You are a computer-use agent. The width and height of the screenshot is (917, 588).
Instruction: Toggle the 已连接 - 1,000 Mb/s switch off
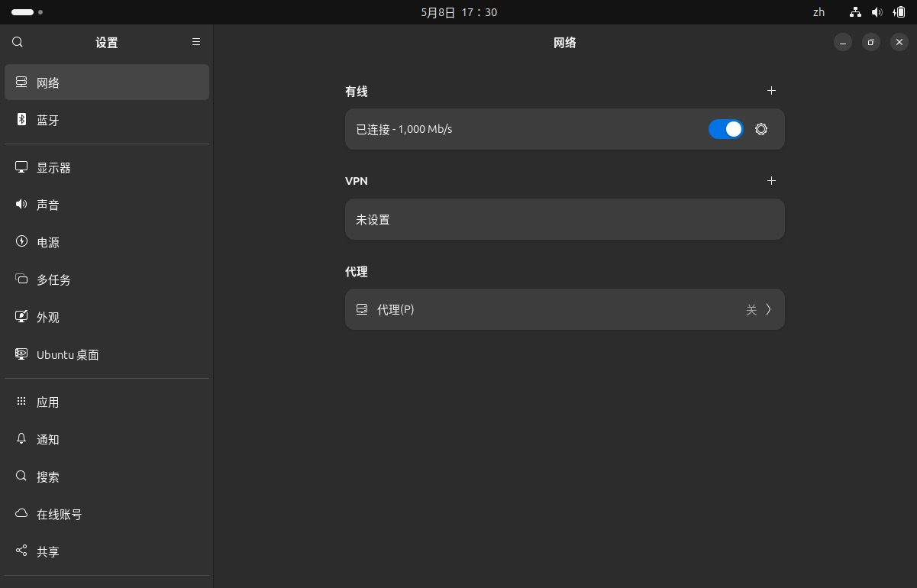pos(725,129)
